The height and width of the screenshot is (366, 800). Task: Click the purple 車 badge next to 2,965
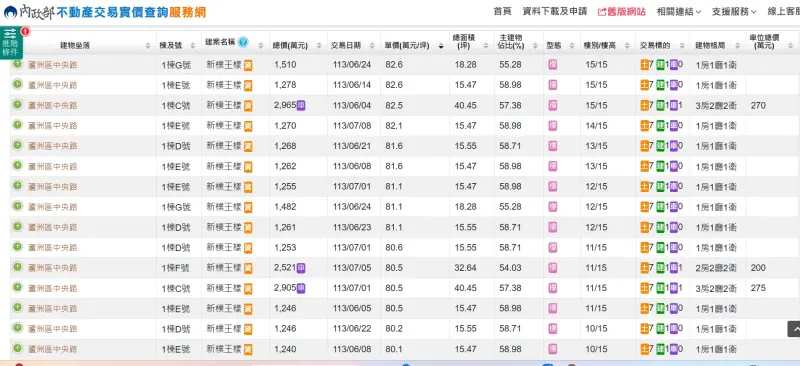301,106
